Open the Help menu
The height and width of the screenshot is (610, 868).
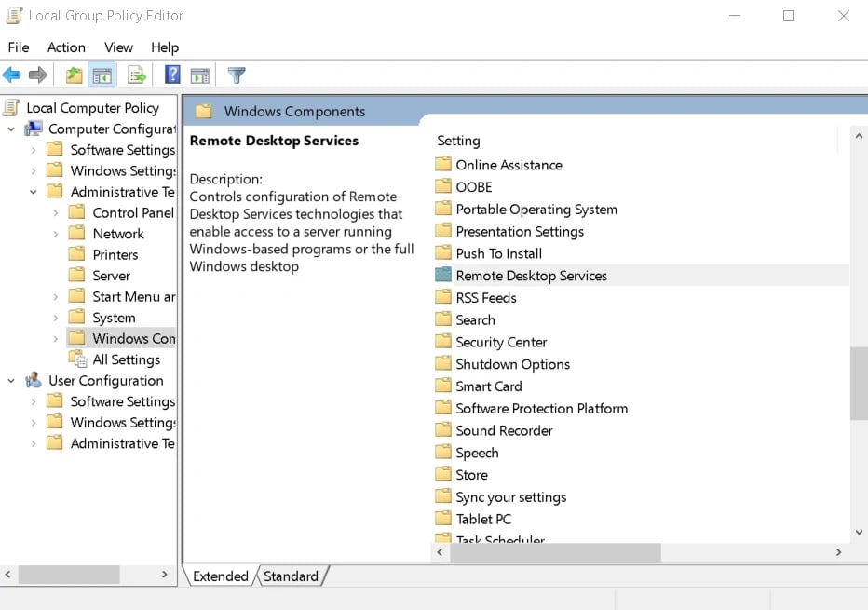(x=165, y=47)
